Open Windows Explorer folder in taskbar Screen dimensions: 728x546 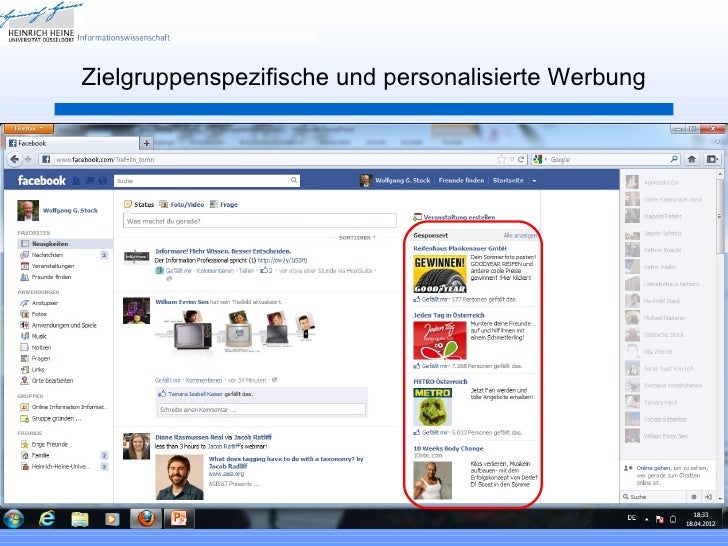click(79, 518)
